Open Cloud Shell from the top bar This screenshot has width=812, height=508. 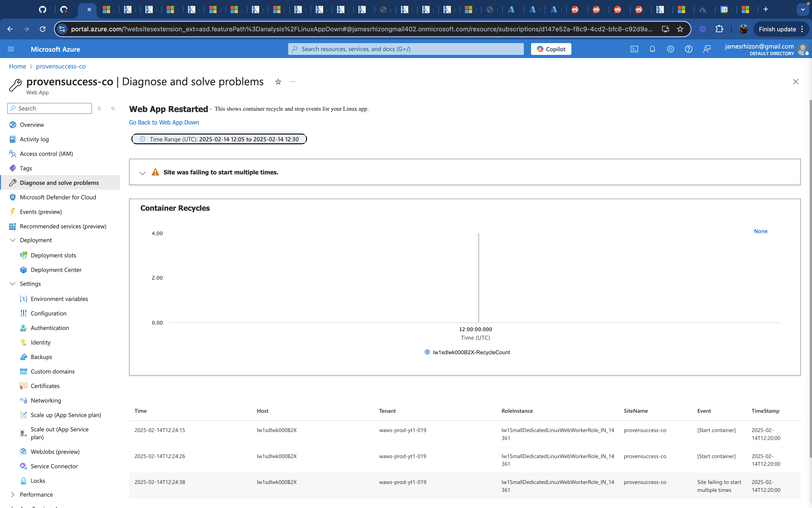tap(634, 49)
